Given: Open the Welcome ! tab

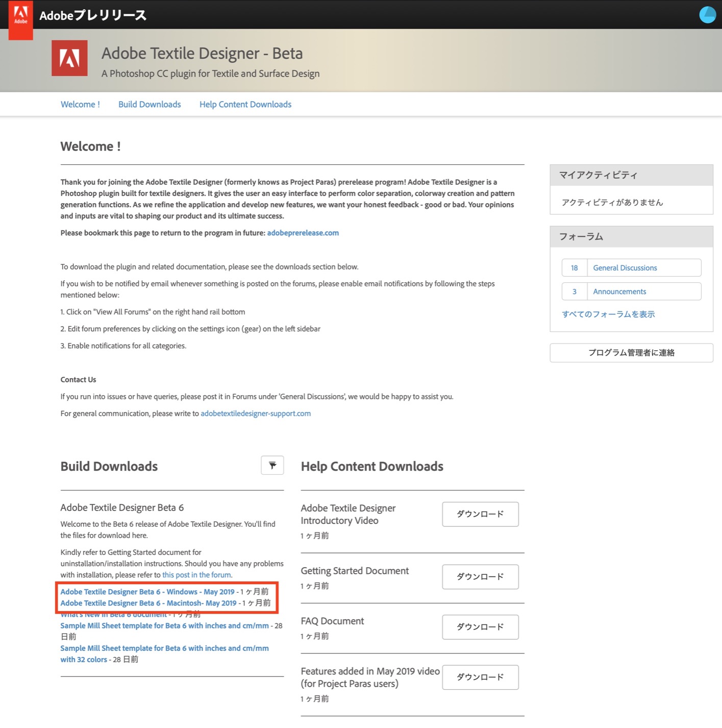Looking at the screenshot, I should 80,104.
